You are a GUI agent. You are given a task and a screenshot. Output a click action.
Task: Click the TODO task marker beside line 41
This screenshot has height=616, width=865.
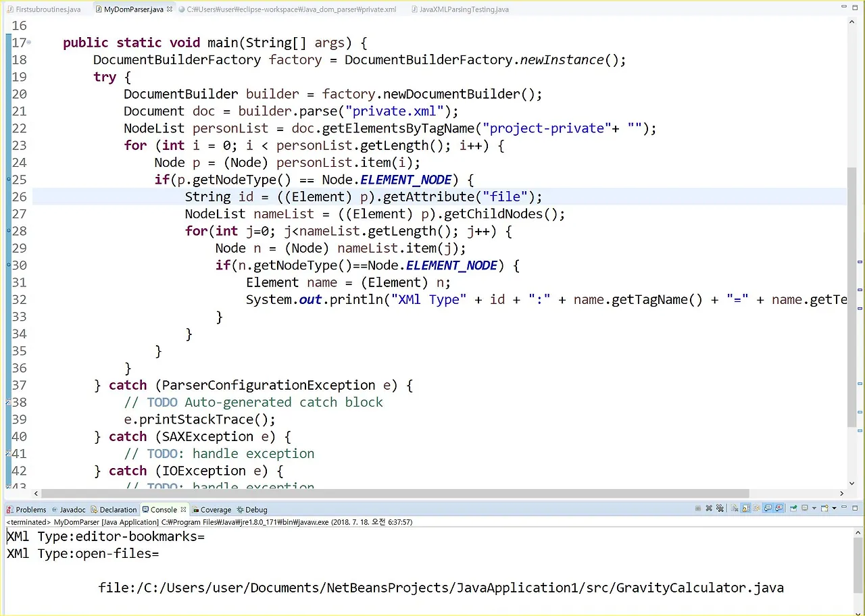click(x=8, y=454)
